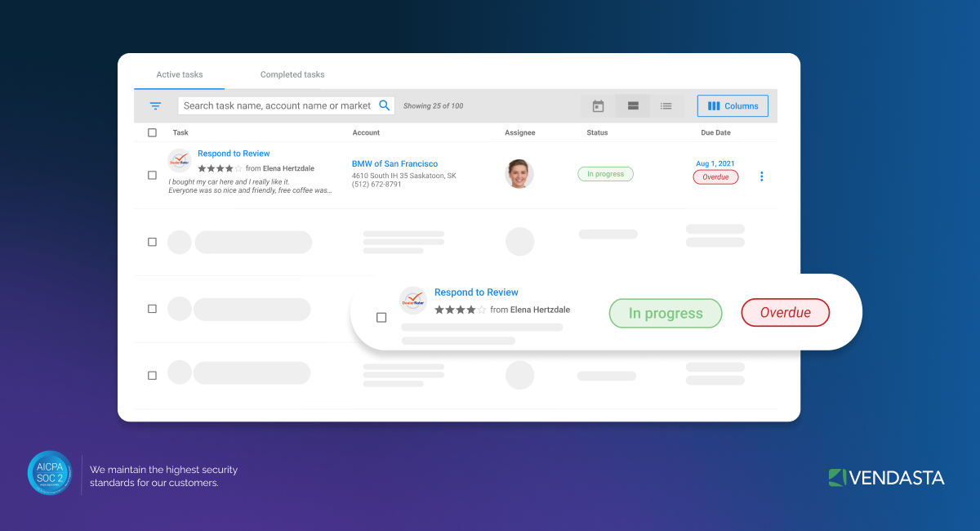
Task: Select the card view icon
Action: (x=632, y=106)
